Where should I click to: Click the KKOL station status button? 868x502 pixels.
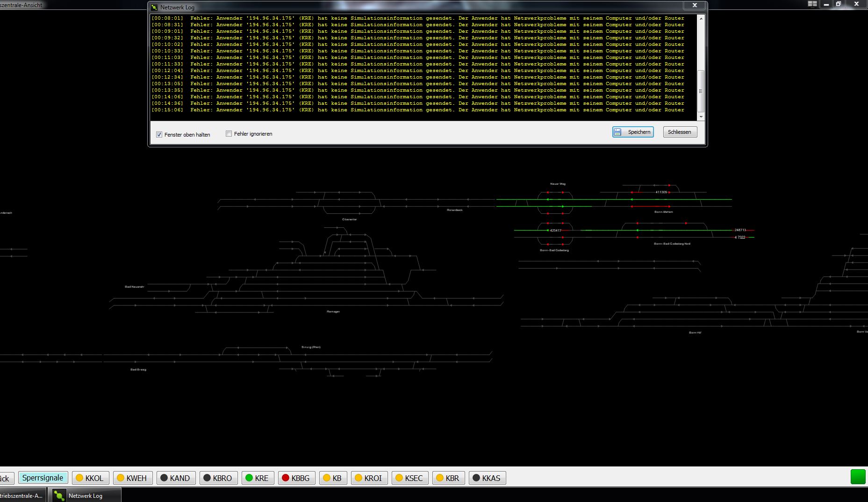[x=91, y=478]
